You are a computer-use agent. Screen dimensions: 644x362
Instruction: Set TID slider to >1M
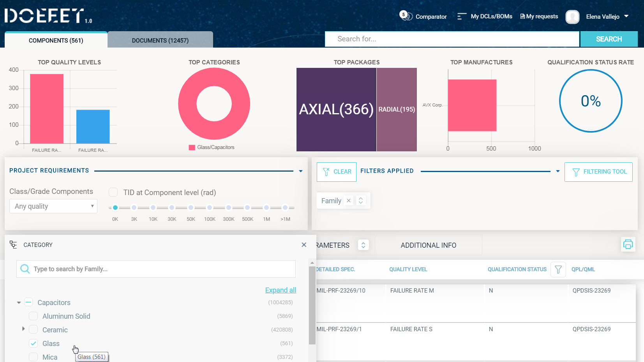tap(285, 208)
